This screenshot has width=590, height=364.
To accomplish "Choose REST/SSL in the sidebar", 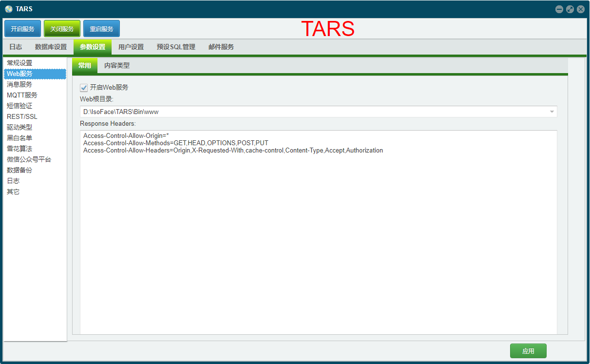I will tap(35, 117).
